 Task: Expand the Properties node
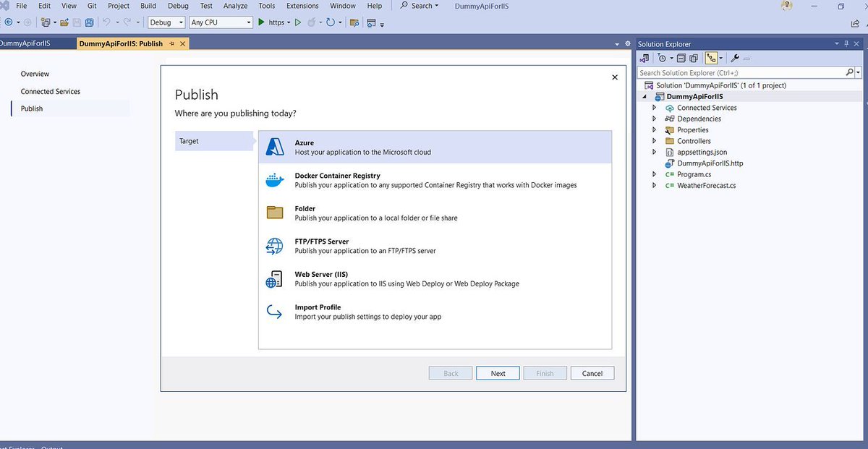pos(655,130)
